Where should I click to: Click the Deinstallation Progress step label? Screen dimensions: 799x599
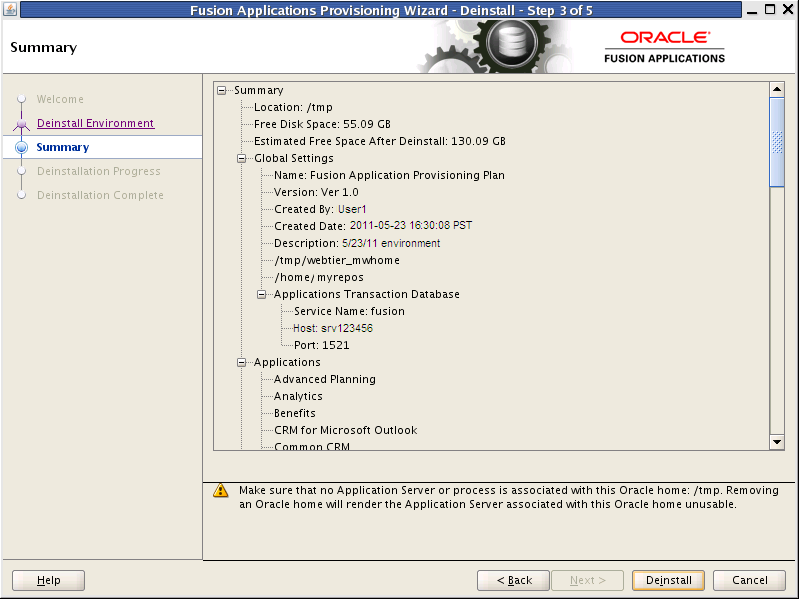[x=99, y=171]
